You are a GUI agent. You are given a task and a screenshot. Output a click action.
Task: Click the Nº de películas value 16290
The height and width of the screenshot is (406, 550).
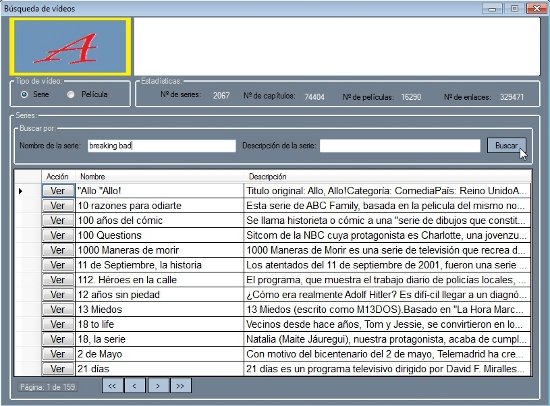[x=411, y=97]
